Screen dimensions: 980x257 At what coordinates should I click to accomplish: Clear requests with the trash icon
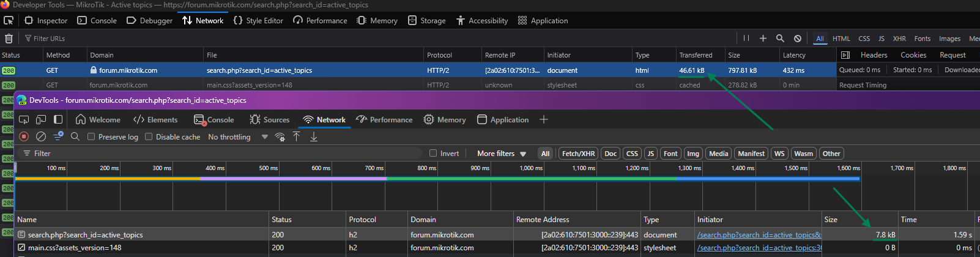point(9,39)
